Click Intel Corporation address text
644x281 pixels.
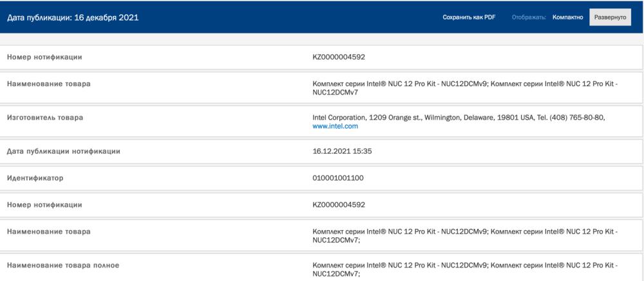pyautogui.click(x=459, y=117)
